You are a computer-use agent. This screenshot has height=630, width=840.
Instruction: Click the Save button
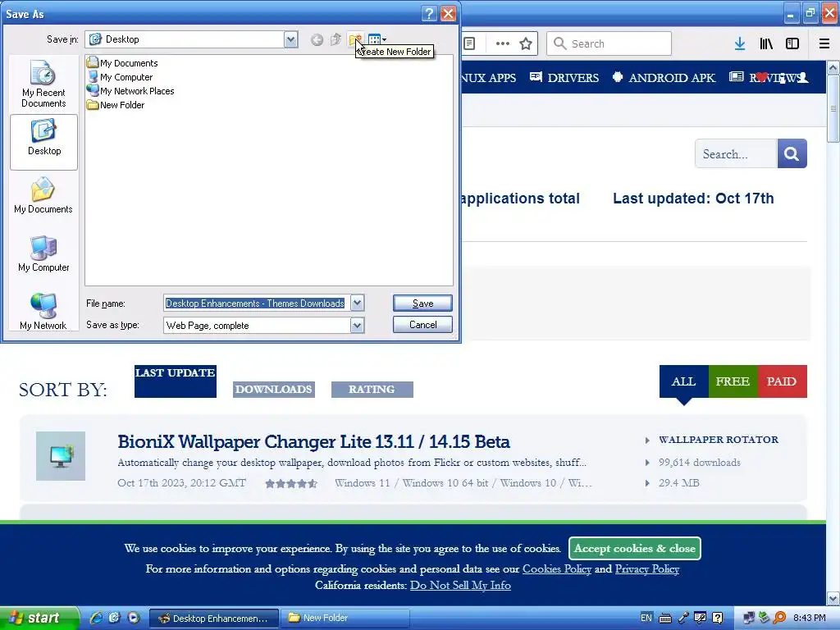pos(422,304)
